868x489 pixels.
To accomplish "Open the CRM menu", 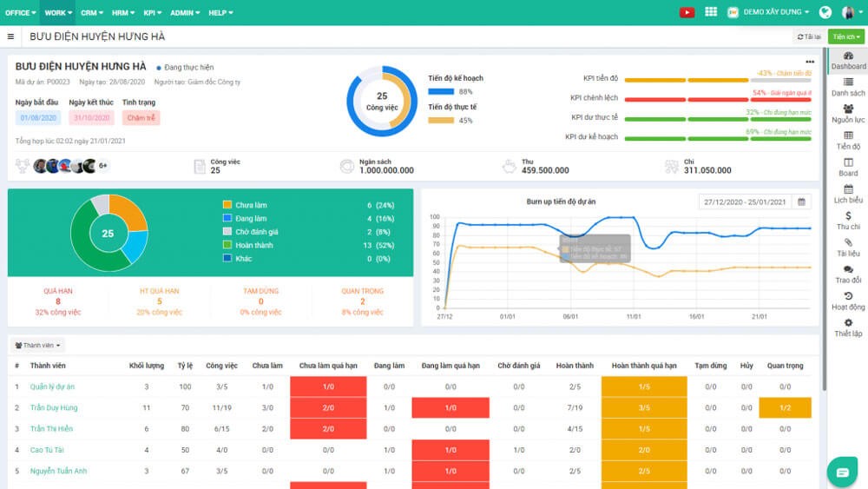I will point(91,13).
